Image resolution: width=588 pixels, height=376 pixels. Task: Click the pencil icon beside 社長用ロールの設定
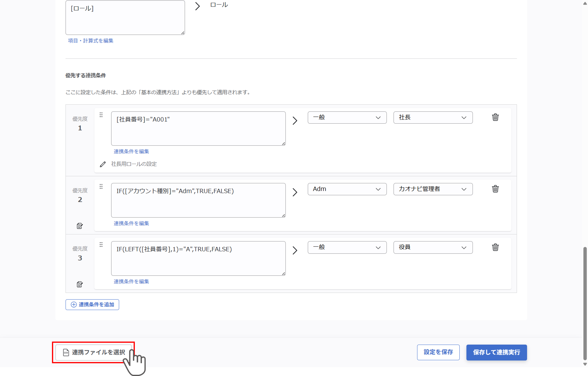coord(103,164)
